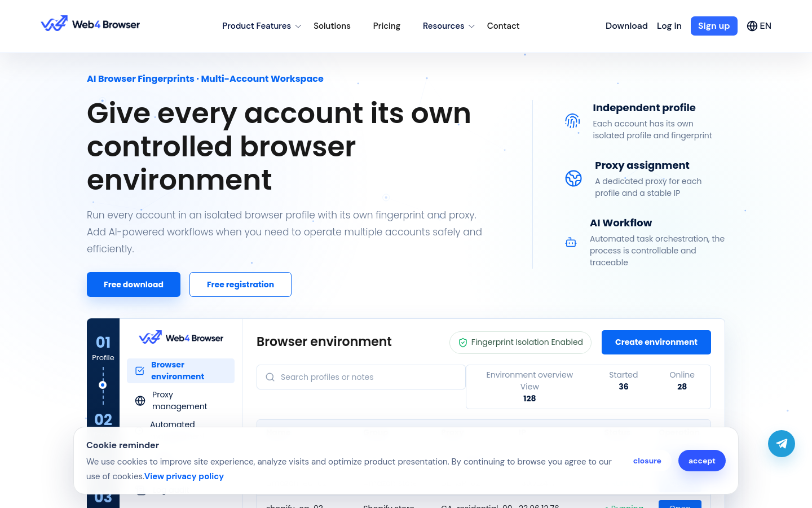This screenshot has width=812, height=508.
Task: Click the Web4 Browser logo in demo panel
Action: [181, 338]
